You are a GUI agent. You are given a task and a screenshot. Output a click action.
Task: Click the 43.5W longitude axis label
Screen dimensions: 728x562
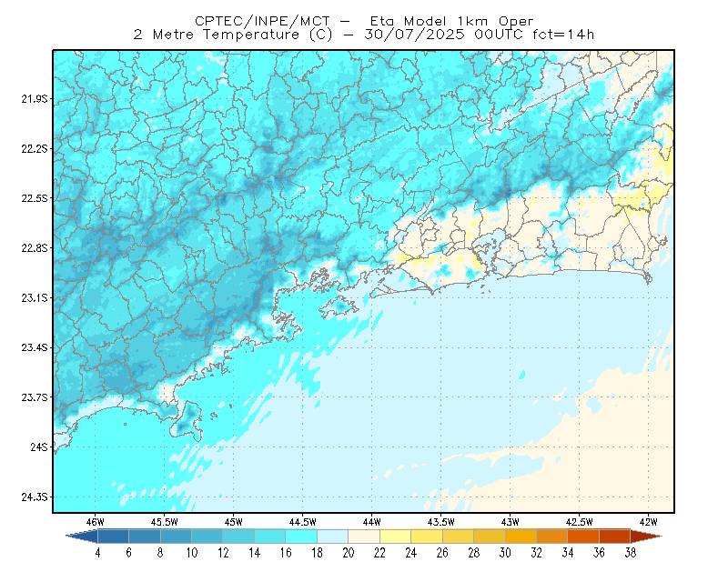click(440, 522)
